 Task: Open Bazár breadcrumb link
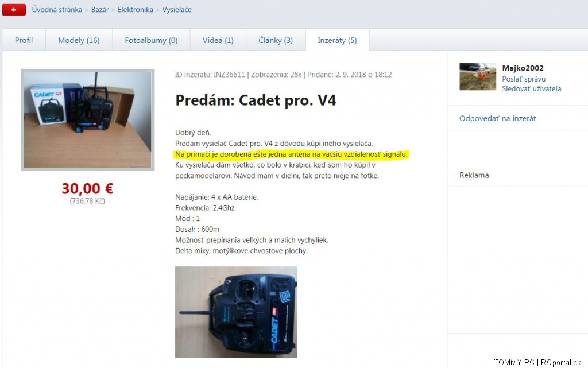[100, 10]
